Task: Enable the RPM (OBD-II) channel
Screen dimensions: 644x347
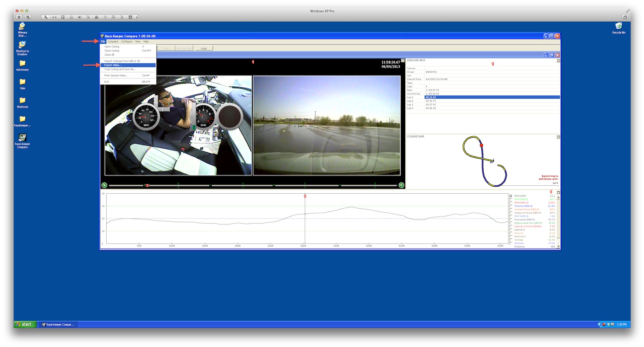Action: [511, 203]
